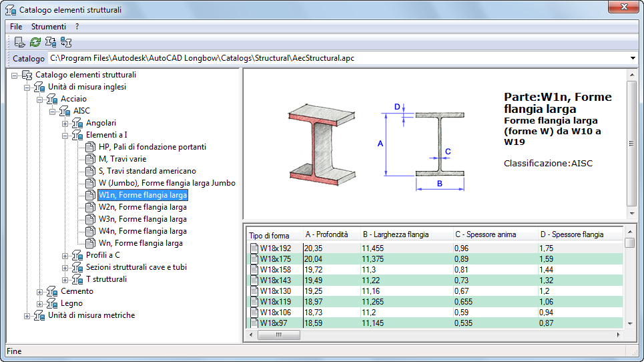Click the table vertical scroll down arrow
Image resolution: width=644 pixels, height=362 pixels.
coord(630,324)
